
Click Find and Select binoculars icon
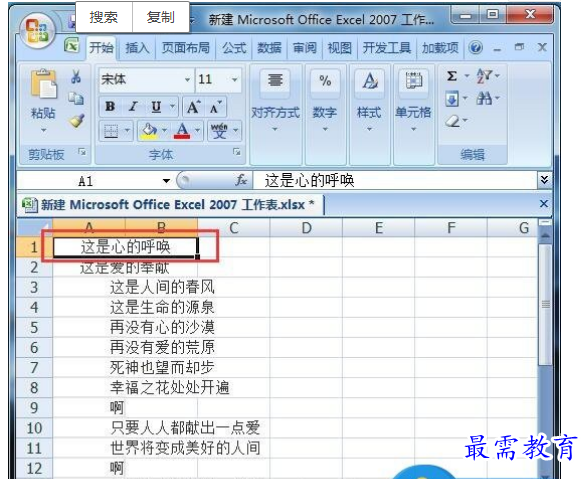click(484, 99)
